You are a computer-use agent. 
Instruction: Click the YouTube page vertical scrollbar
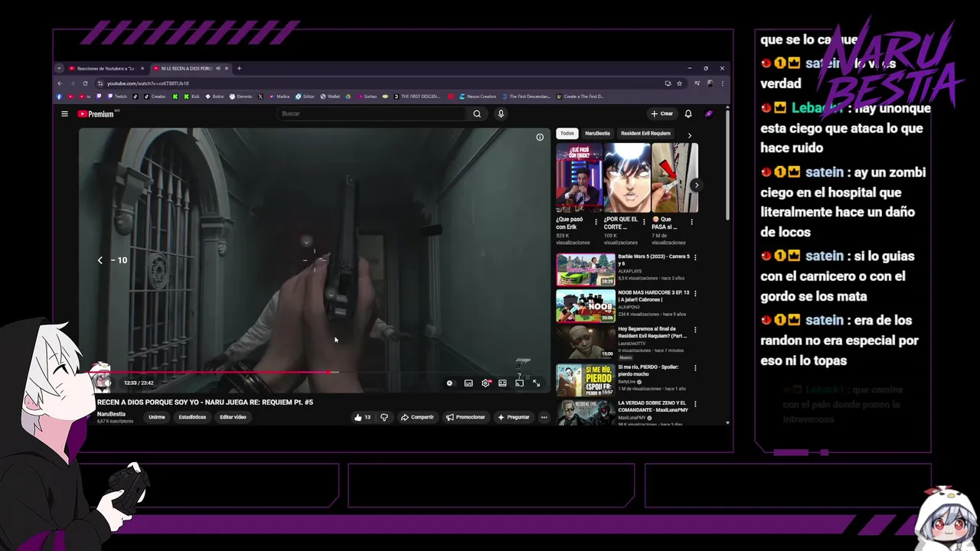pyautogui.click(x=727, y=165)
